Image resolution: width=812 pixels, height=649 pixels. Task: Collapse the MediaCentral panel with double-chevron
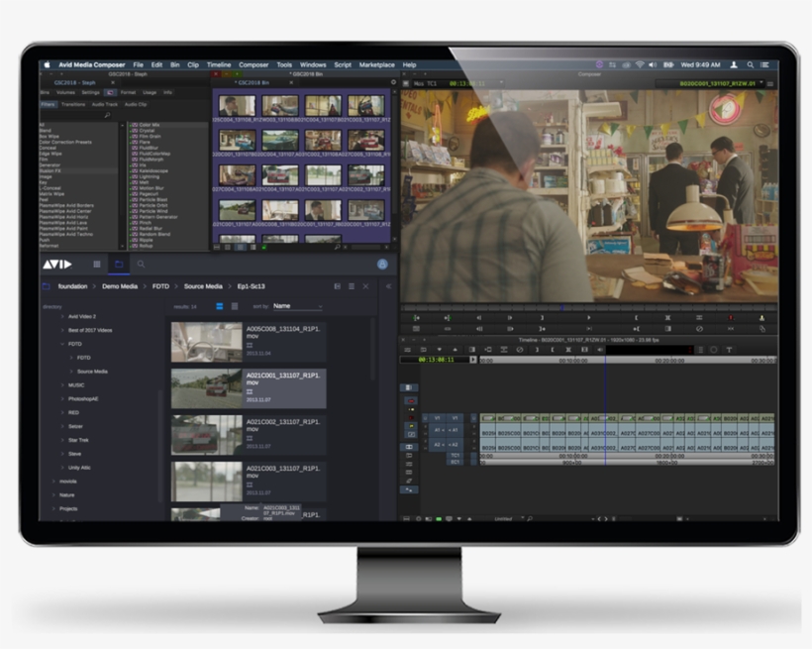(388, 286)
